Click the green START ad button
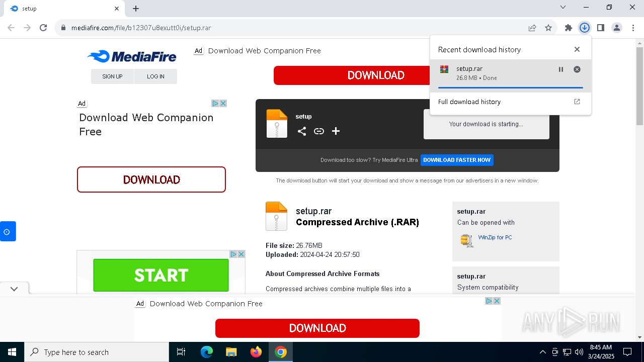 [161, 275]
